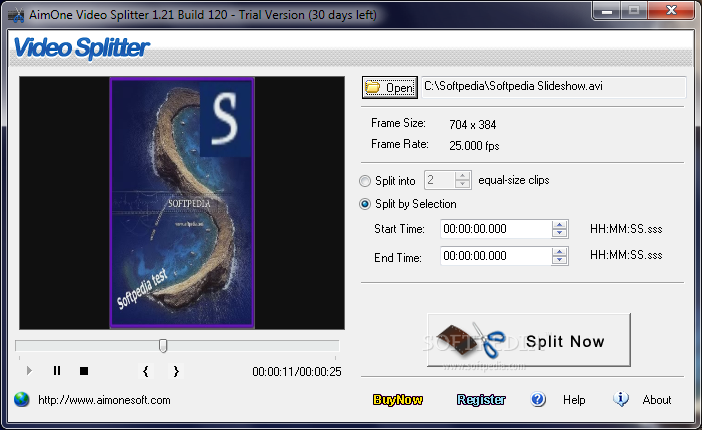
Task: Open the About text link
Action: pos(657,400)
